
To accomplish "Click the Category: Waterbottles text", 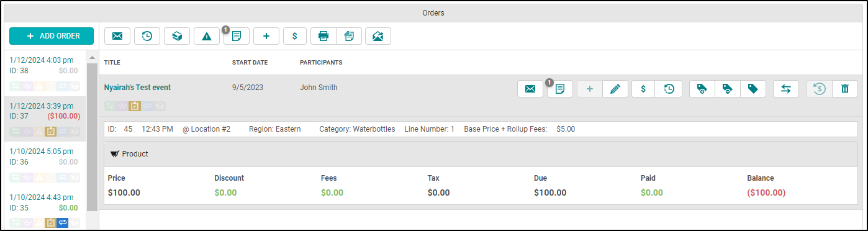I will 357,129.
